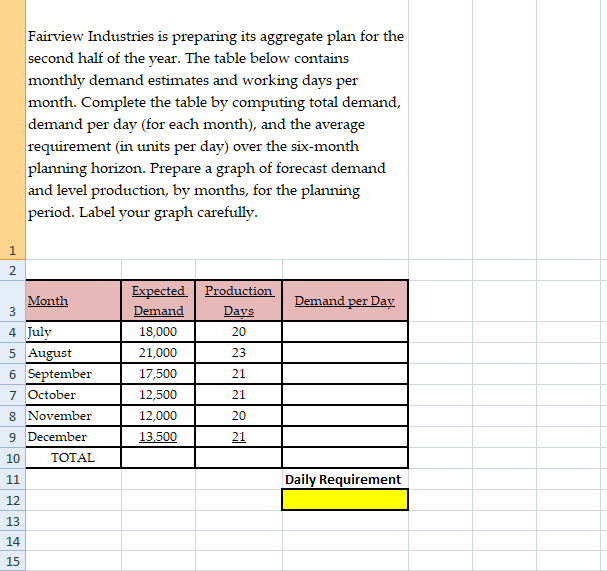Select row header 11
This screenshot has height=571, width=607.
coord(12,479)
